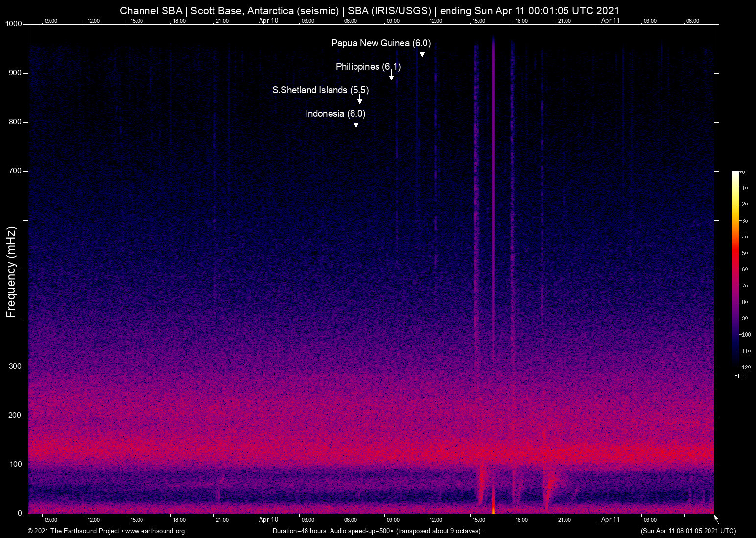Click the arrow under Philippines (6.1)

pos(391,76)
